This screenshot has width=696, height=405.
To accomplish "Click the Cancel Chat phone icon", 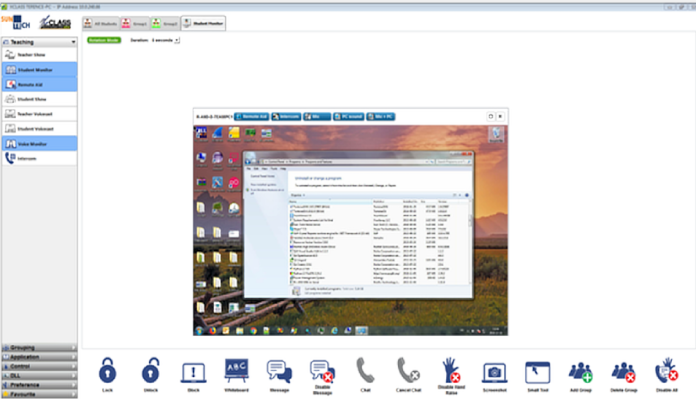I will pyautogui.click(x=408, y=370).
